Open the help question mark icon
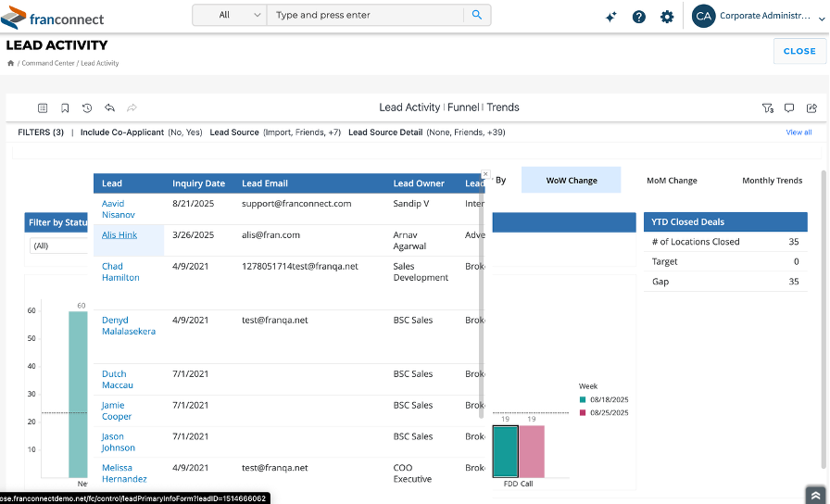Viewport: 830px width, 504px height. tap(639, 17)
